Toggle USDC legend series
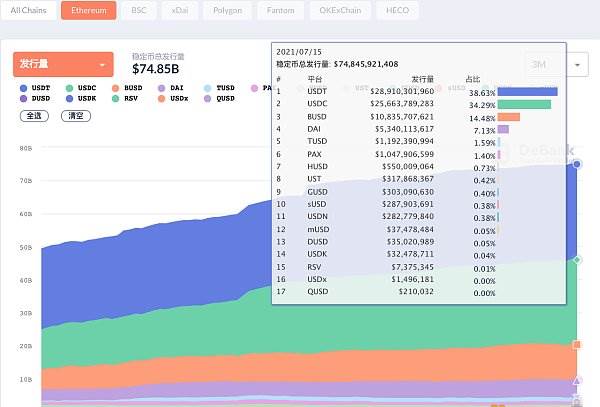This screenshot has height=407, width=600. point(81,88)
